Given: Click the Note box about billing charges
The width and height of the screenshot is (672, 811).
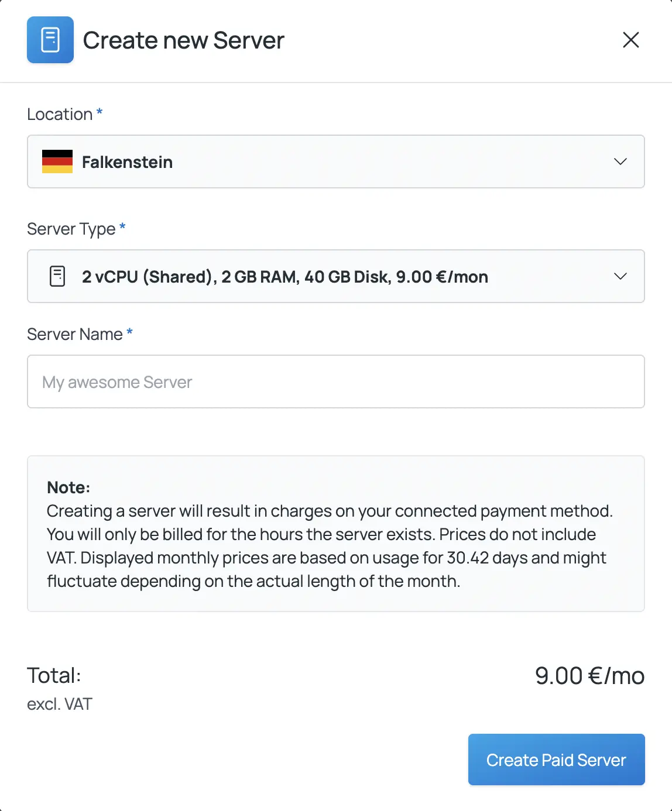Looking at the screenshot, I should (x=335, y=534).
